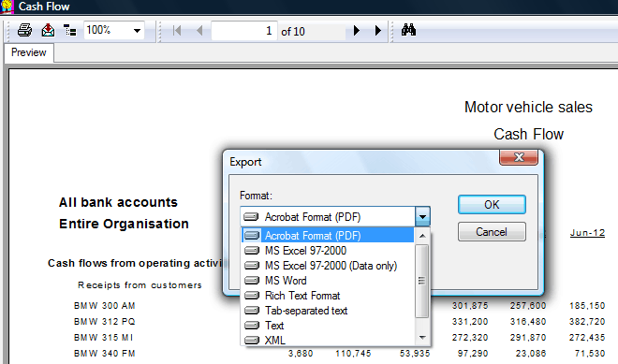The image size is (618, 364).
Task: Click 'All bank accounts' text
Action: click(118, 202)
